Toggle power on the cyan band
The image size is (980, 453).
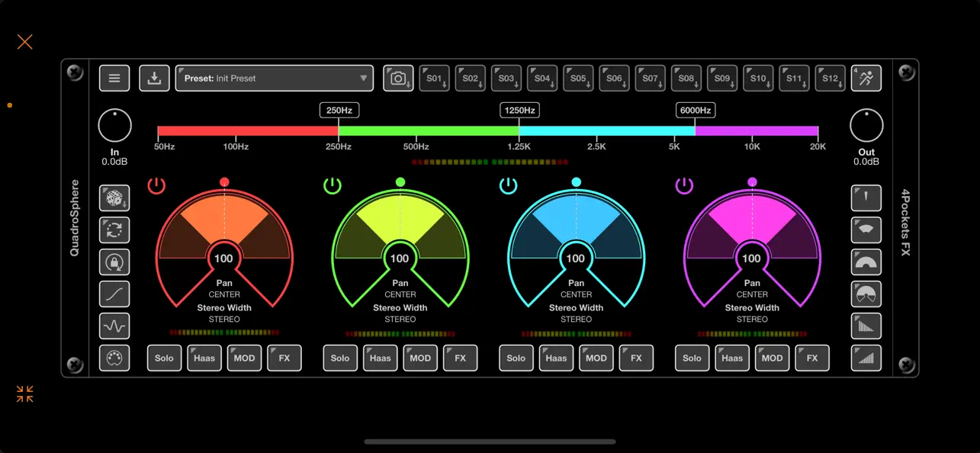(508, 185)
